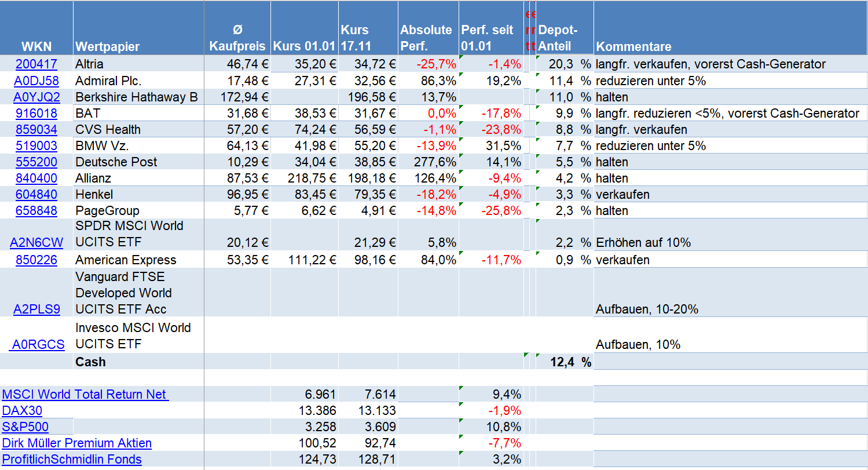868x470 pixels.
Task: Open WKN link 604840 for Henkel
Action: point(36,194)
